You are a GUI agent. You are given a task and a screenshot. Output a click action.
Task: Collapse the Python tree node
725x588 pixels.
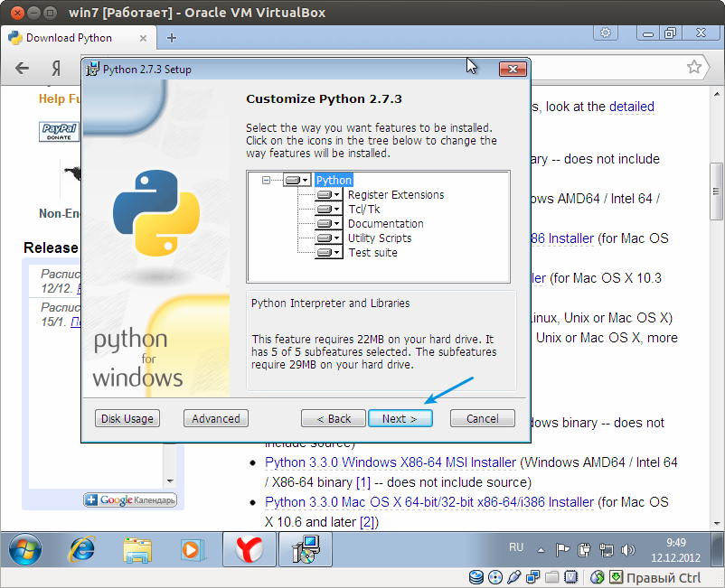pyautogui.click(x=266, y=180)
